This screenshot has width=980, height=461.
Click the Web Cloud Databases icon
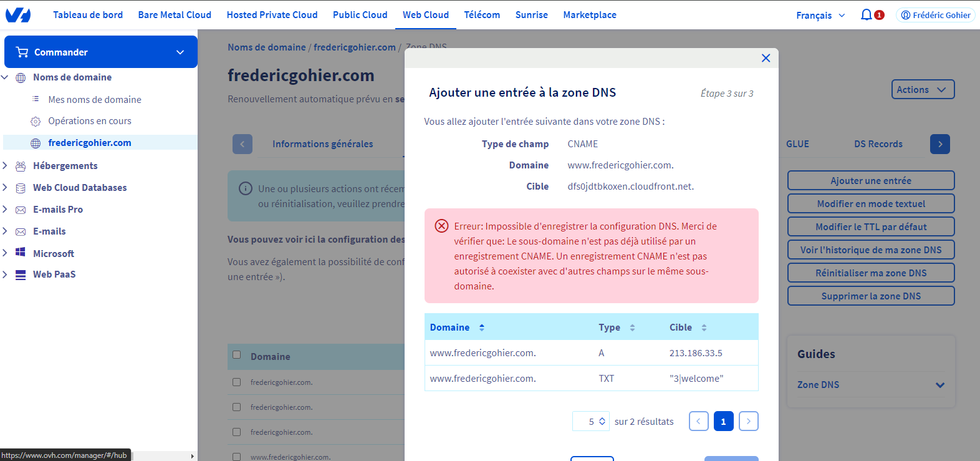[x=21, y=188]
